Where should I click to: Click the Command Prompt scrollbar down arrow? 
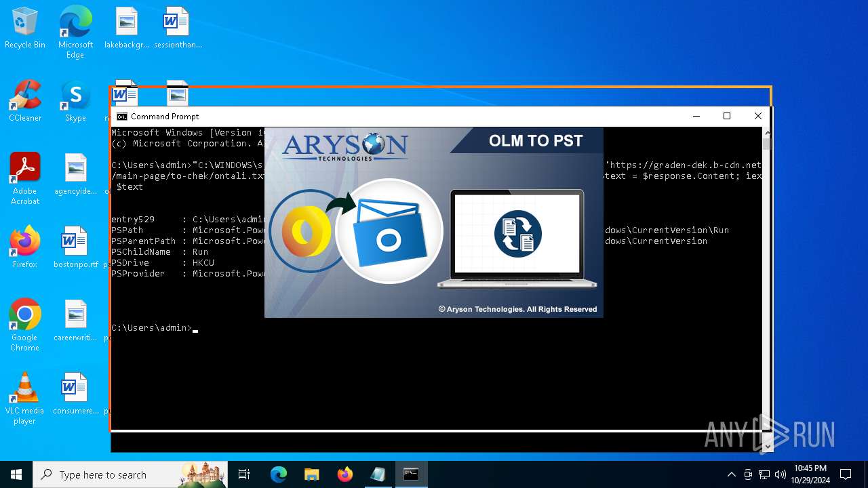click(767, 447)
